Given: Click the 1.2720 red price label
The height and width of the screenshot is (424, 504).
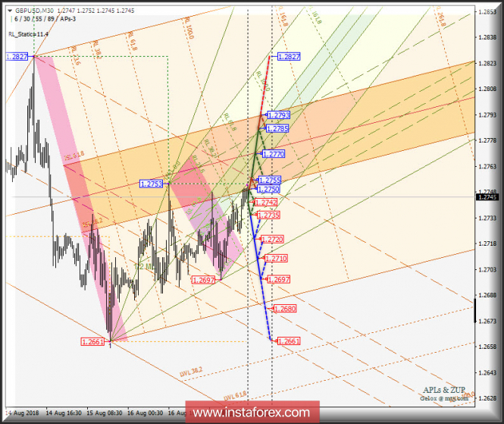Looking at the screenshot, I should tap(273, 240).
